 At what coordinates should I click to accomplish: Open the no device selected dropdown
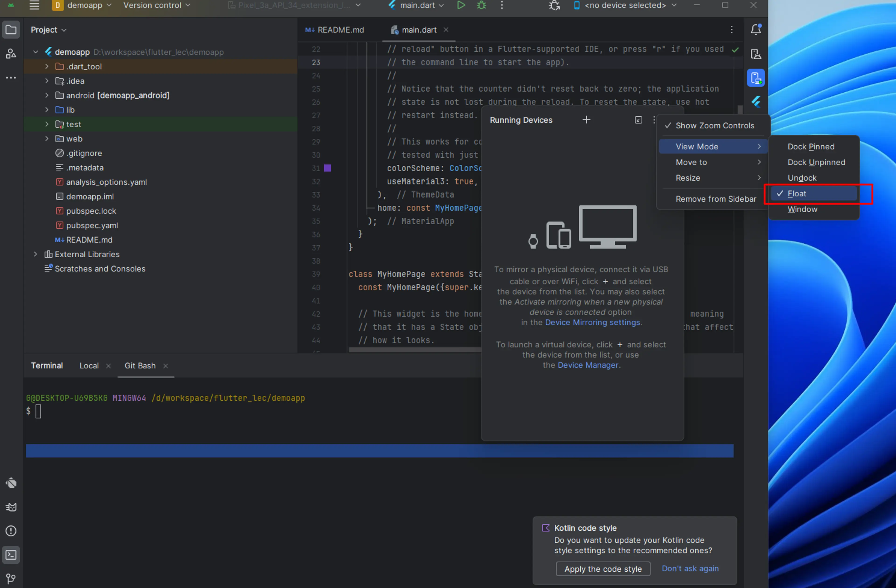(625, 5)
